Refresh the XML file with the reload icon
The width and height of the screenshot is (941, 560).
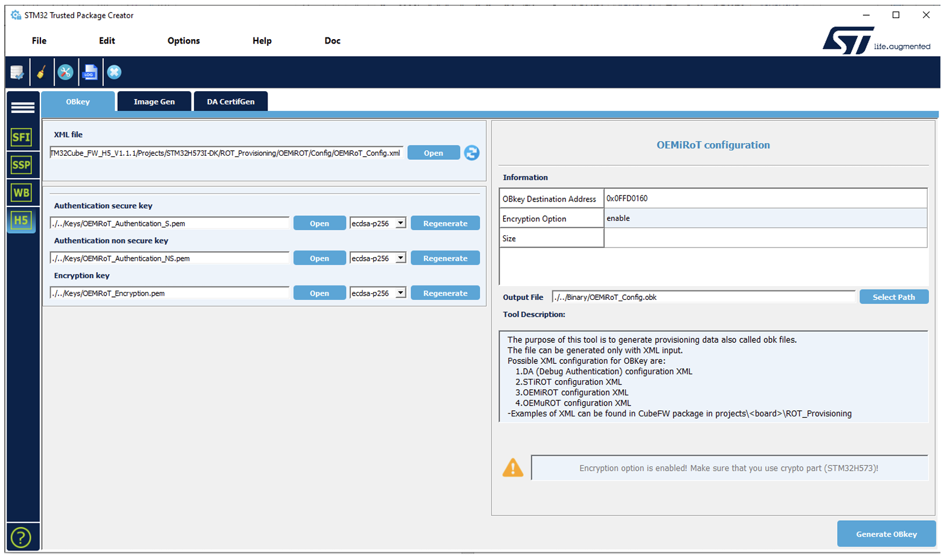[472, 153]
